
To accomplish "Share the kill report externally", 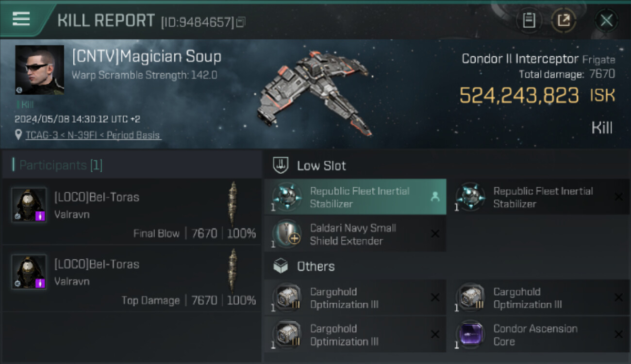I will [x=563, y=20].
